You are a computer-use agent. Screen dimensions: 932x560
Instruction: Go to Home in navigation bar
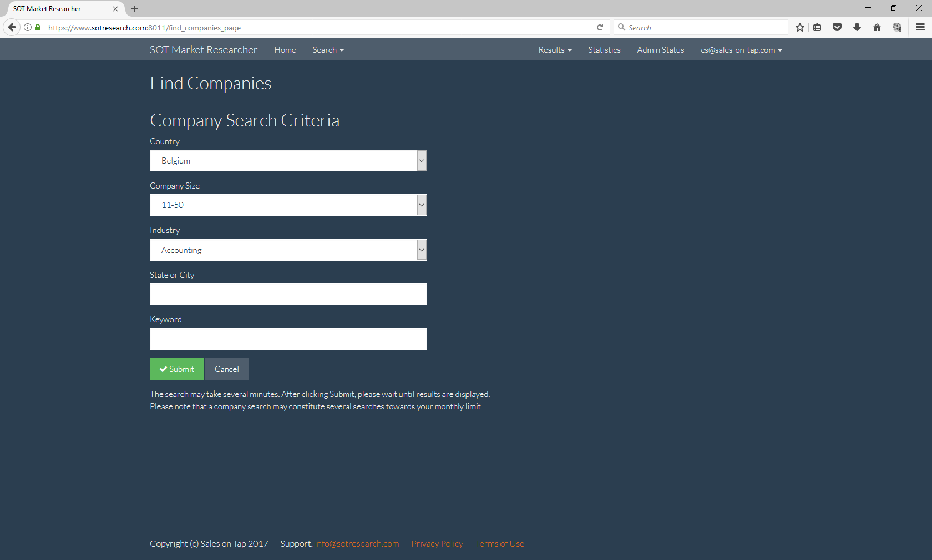[x=285, y=50]
